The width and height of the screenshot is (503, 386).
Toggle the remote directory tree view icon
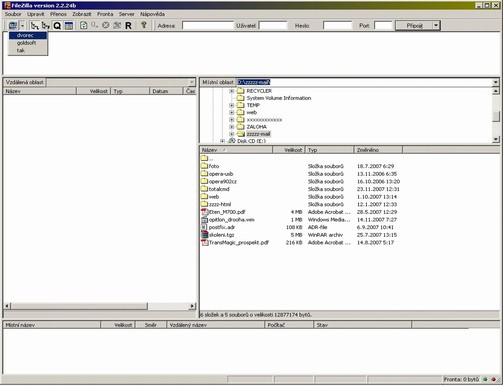tap(46, 25)
